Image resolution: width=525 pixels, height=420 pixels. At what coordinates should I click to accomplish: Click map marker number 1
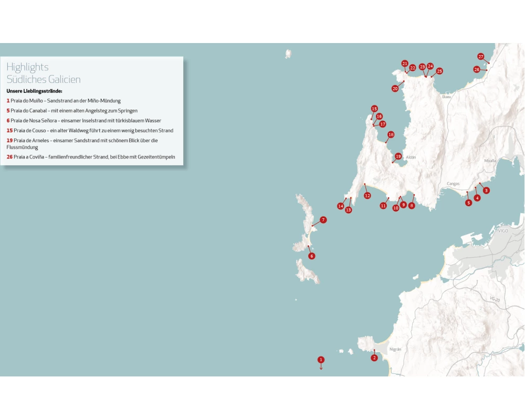tap(321, 360)
